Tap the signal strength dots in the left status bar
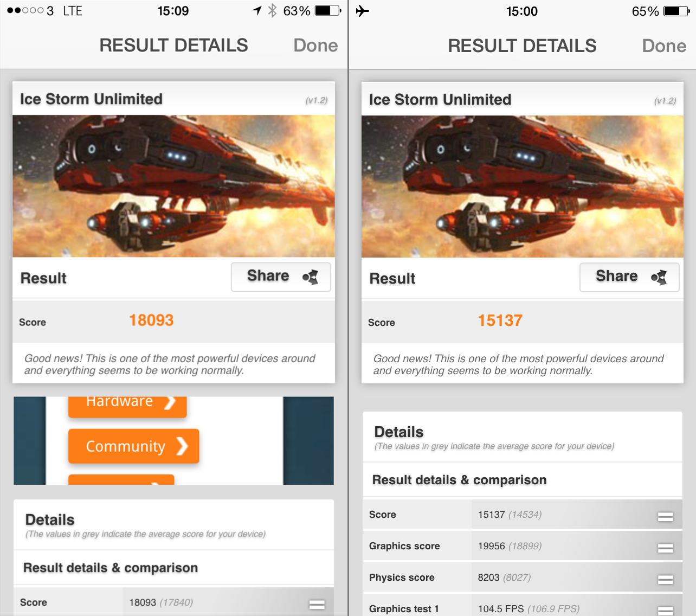Viewport: 696px width, 616px height. pyautogui.click(x=25, y=11)
